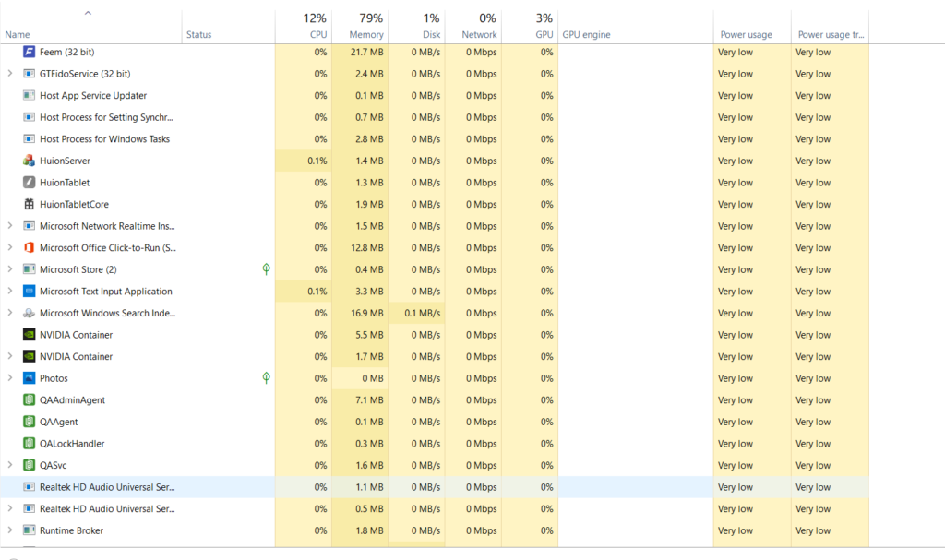Click the Microsoft Store suspended leaf icon
The image size is (945, 560).
267,269
